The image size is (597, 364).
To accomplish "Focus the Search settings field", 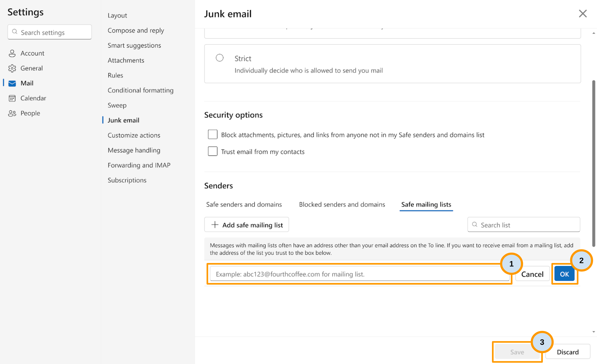I will click(49, 32).
